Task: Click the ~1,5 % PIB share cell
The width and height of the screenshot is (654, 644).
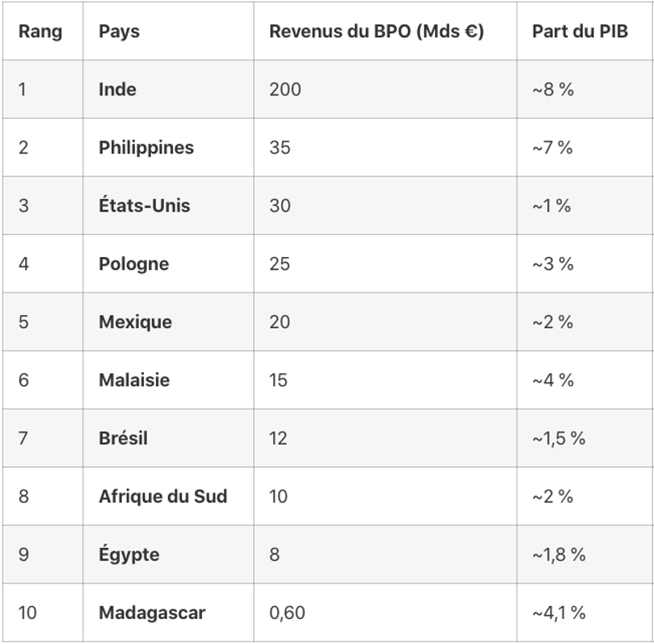Action: pyautogui.click(x=559, y=439)
